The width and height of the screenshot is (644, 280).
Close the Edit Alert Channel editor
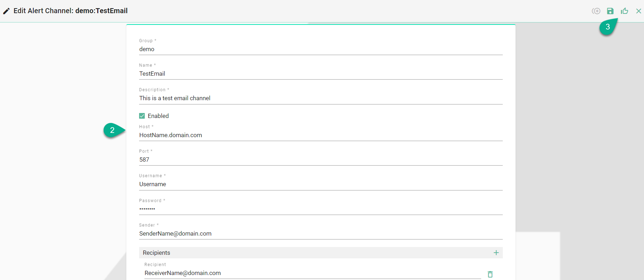pos(638,11)
